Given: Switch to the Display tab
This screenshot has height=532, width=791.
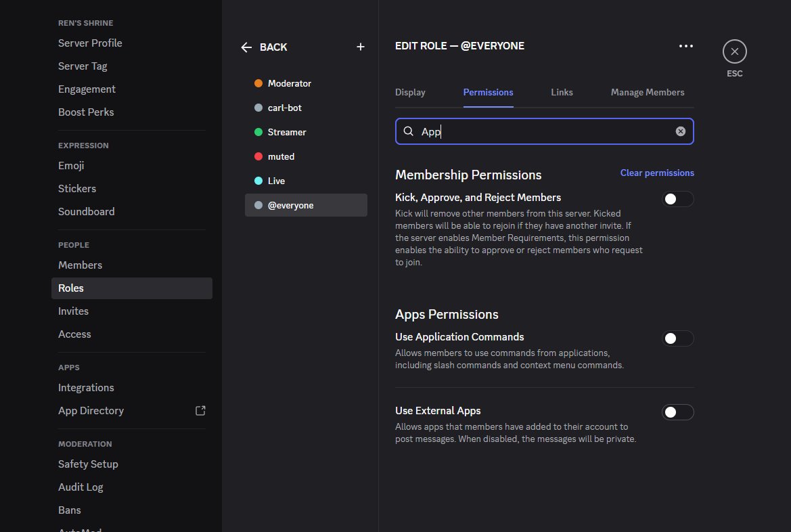Looking at the screenshot, I should click(410, 92).
